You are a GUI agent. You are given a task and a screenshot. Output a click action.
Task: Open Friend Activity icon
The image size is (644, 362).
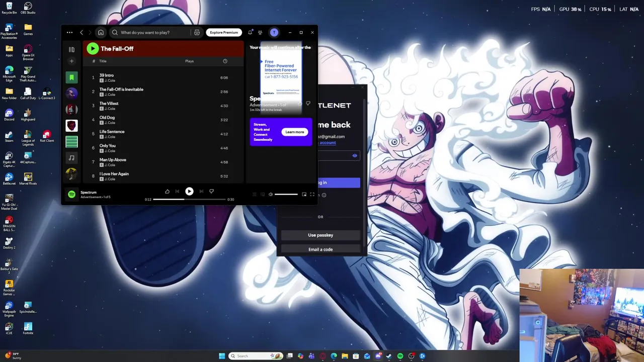(x=260, y=32)
